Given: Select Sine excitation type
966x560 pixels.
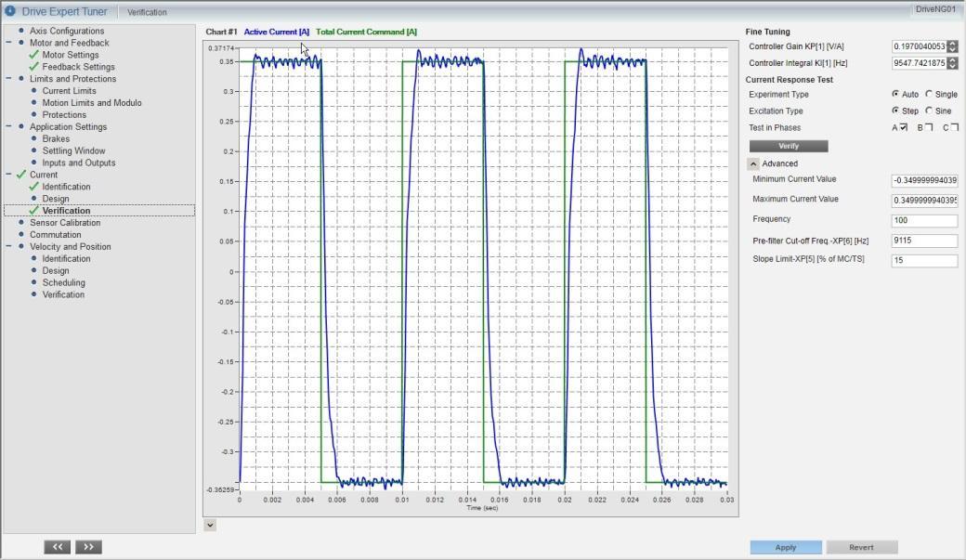Looking at the screenshot, I should click(x=929, y=111).
